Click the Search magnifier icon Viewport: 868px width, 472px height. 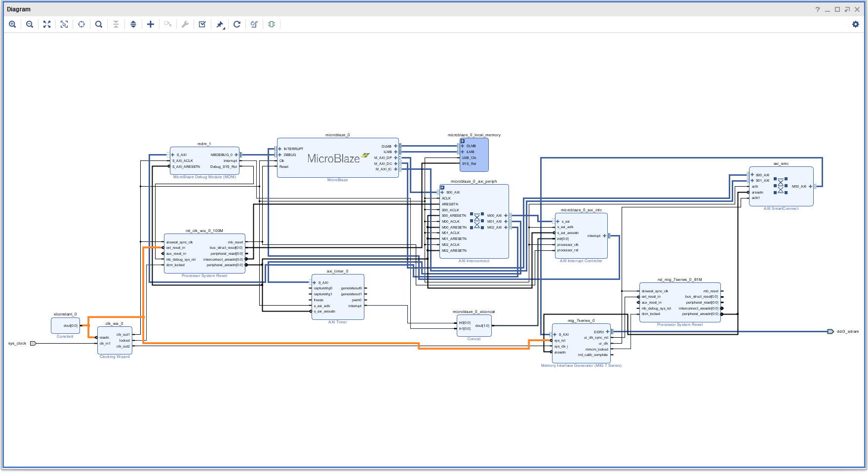click(99, 24)
